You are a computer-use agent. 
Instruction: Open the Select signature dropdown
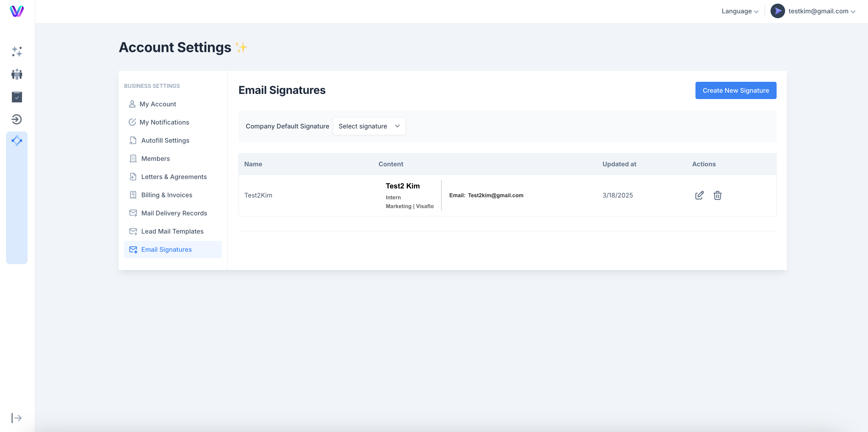[369, 126]
